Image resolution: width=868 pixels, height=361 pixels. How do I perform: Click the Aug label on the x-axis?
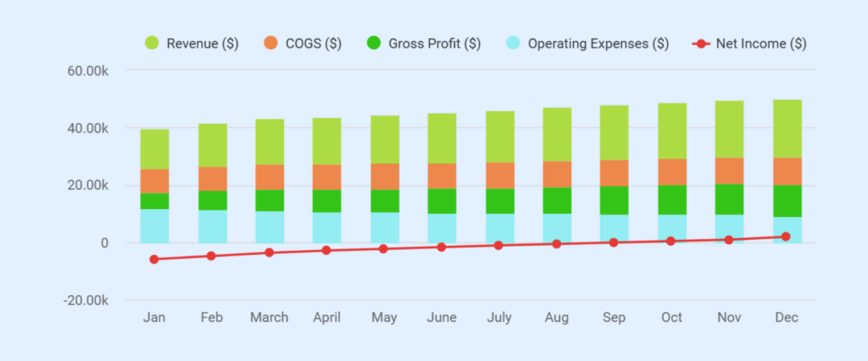point(556,318)
